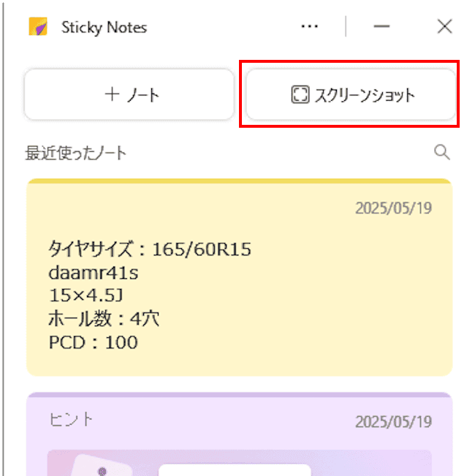This screenshot has height=476, width=475.
Task: Click the text daamr41s
Action: (94, 272)
